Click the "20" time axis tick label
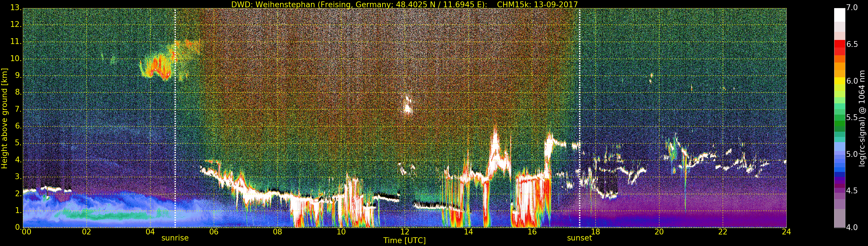868x246 pixels. click(x=659, y=232)
